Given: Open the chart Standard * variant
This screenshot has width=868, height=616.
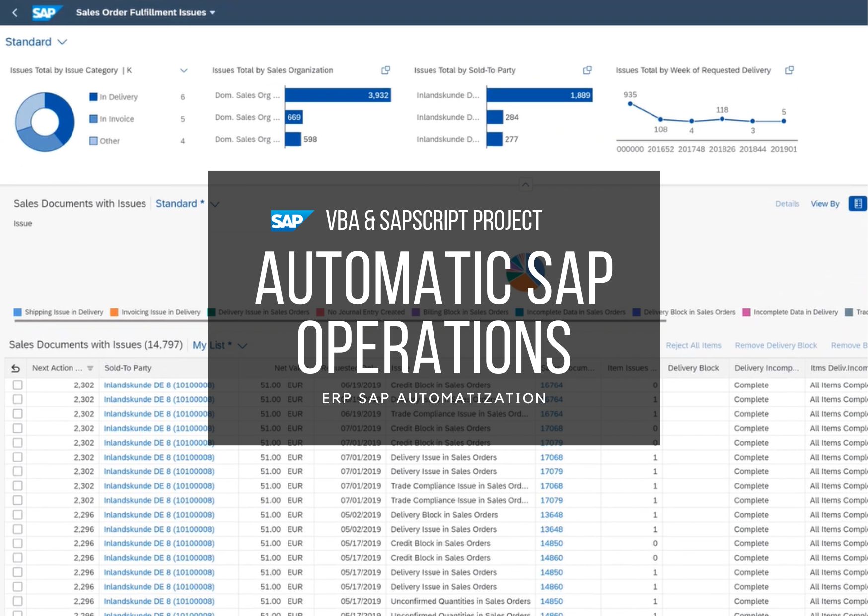Looking at the screenshot, I should pos(187,204).
